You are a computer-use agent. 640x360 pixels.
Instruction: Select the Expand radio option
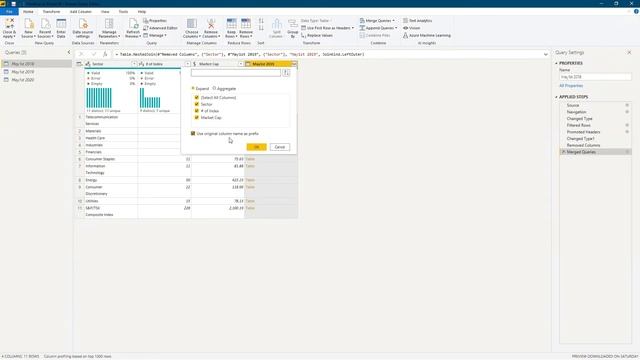click(193, 88)
